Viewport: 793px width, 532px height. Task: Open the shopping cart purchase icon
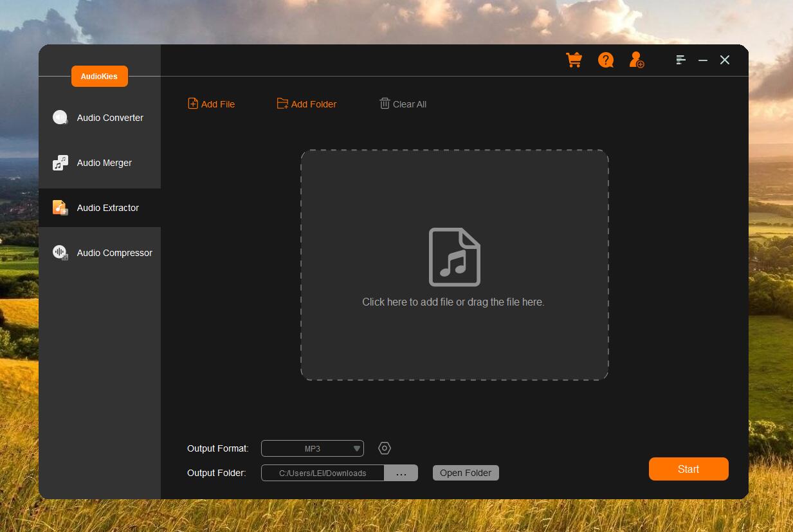click(x=574, y=60)
